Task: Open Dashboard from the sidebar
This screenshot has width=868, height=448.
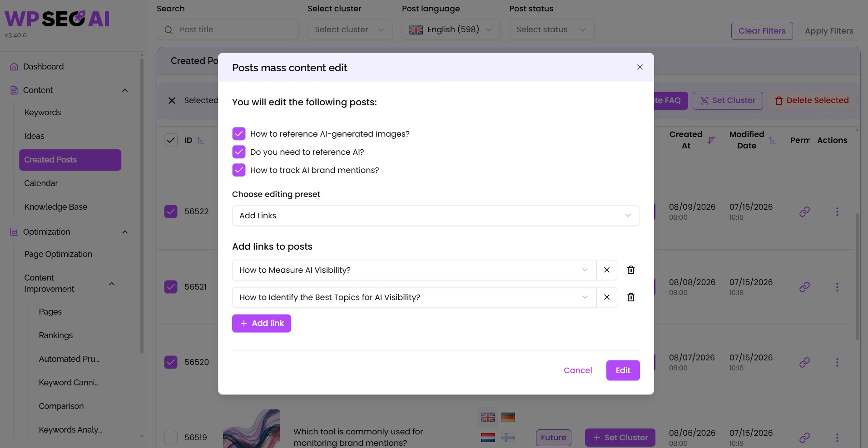Action: 43,67
